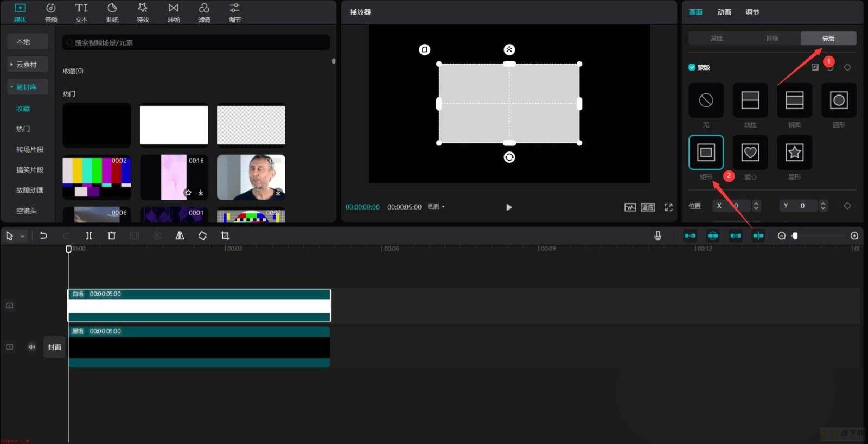Click the mask rotate handle below the rectangle
868x444 pixels.
click(x=509, y=157)
